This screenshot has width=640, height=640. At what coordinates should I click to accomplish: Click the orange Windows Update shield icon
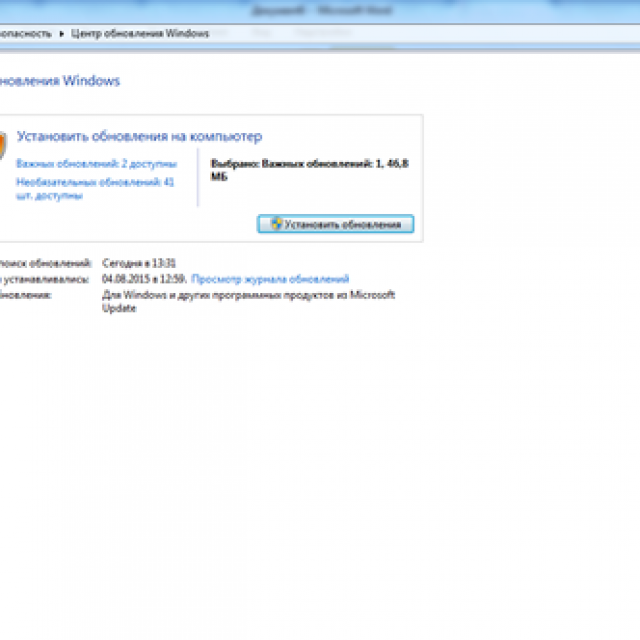(2, 145)
